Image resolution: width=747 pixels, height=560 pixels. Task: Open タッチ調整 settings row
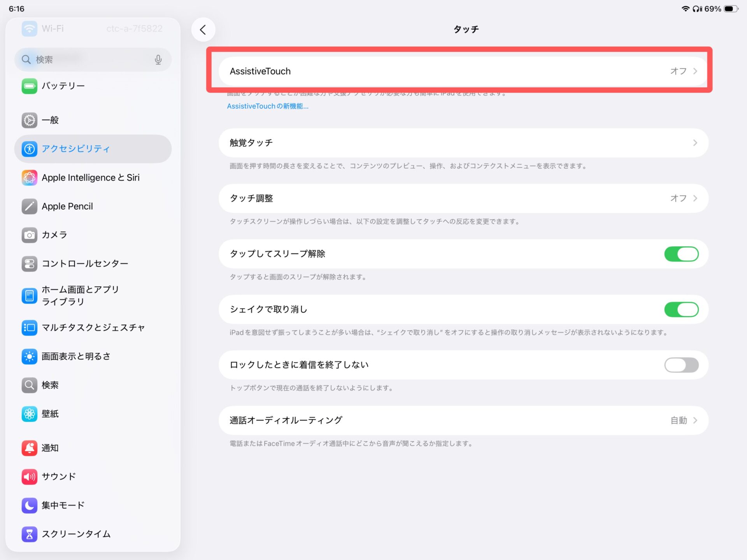[463, 198]
